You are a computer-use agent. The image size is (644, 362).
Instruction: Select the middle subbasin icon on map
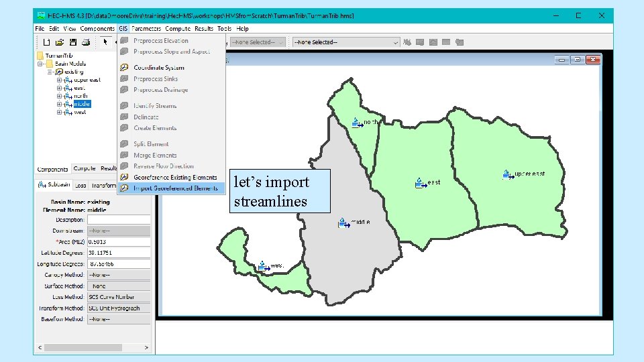343,223
